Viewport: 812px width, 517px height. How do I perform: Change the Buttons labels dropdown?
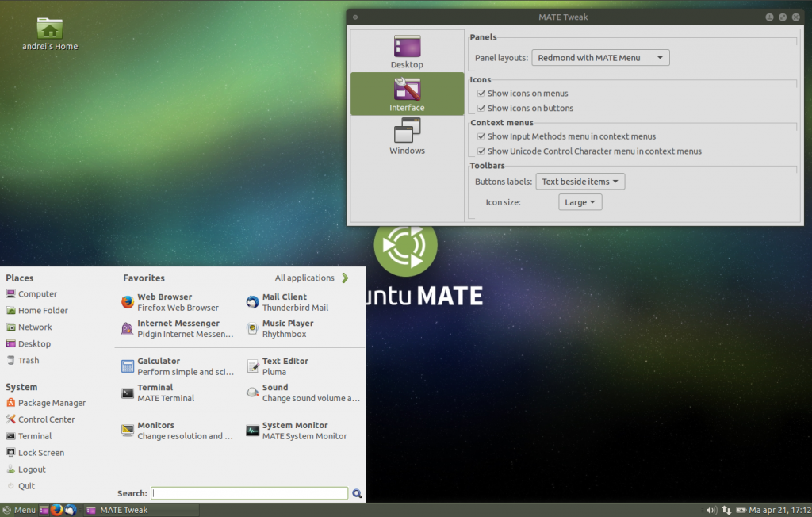point(580,181)
